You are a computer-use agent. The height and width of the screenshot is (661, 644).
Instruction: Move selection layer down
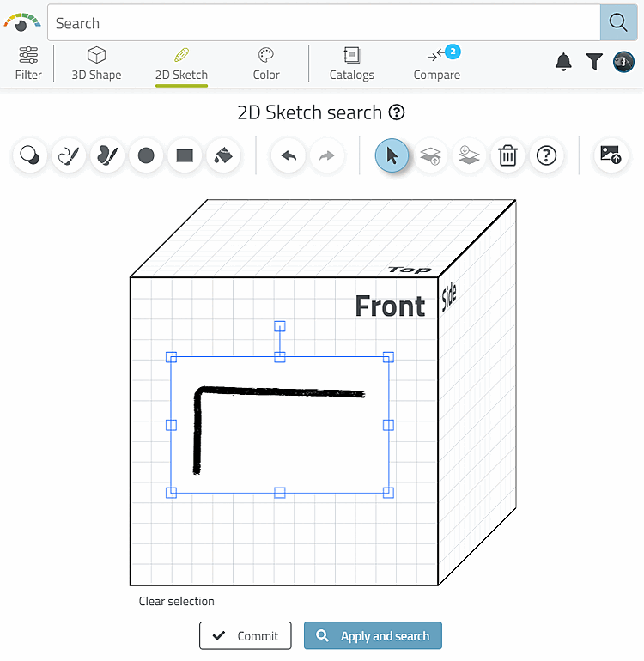coord(469,155)
